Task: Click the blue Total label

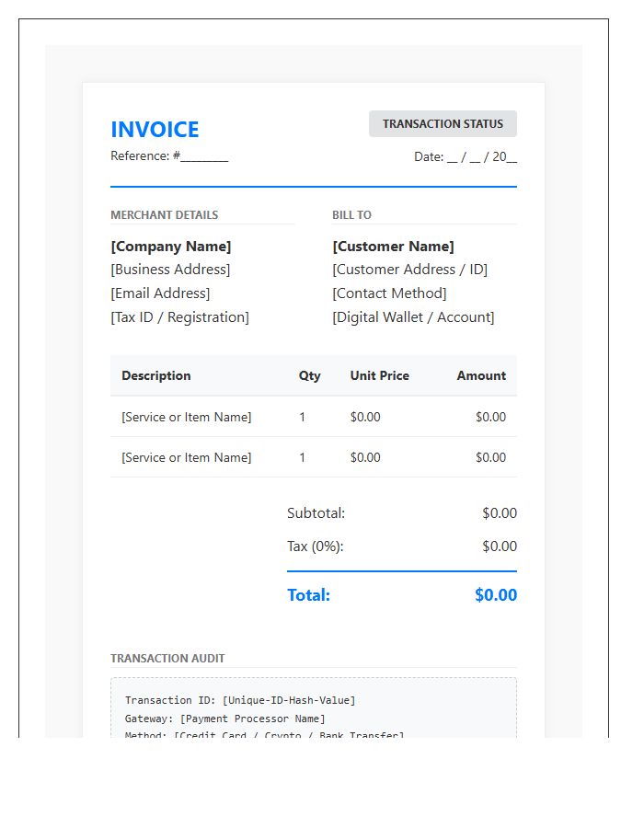Action: coord(309,595)
